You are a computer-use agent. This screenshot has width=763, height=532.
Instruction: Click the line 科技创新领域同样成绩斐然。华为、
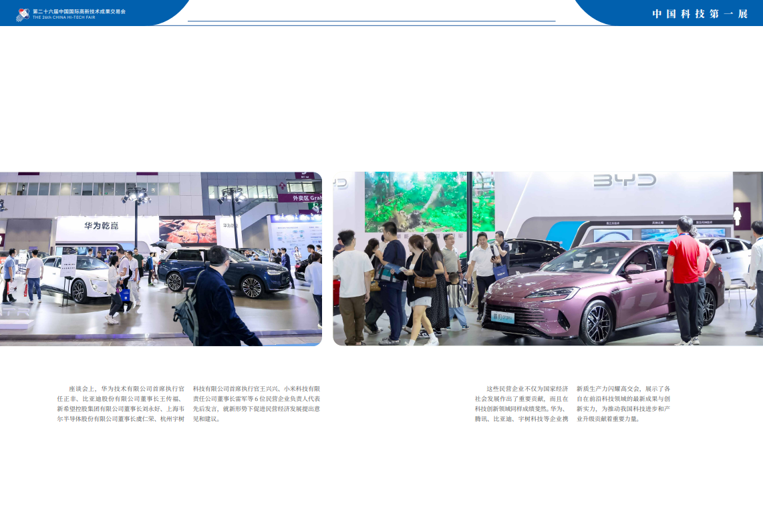520,409
